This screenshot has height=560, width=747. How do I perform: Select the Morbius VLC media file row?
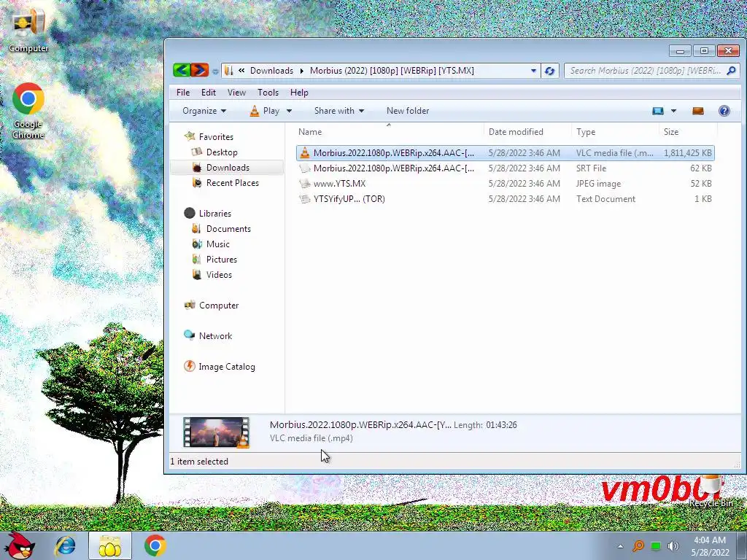tap(505, 153)
